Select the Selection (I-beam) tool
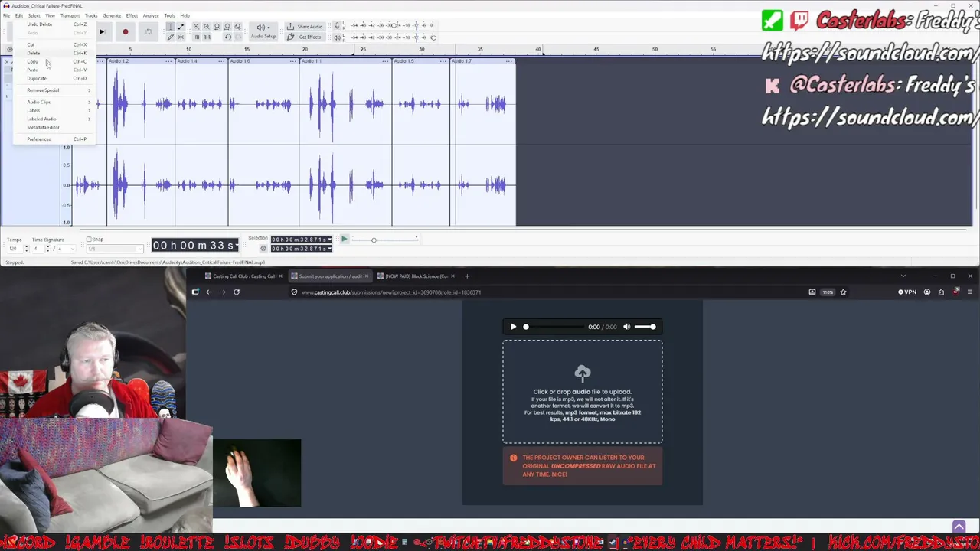This screenshot has height=551, width=980. click(170, 27)
